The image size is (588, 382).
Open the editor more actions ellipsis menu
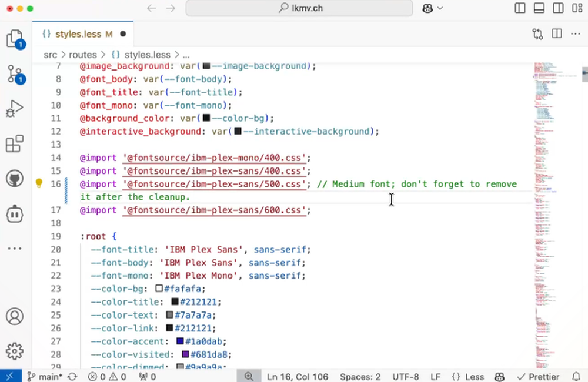(x=575, y=33)
